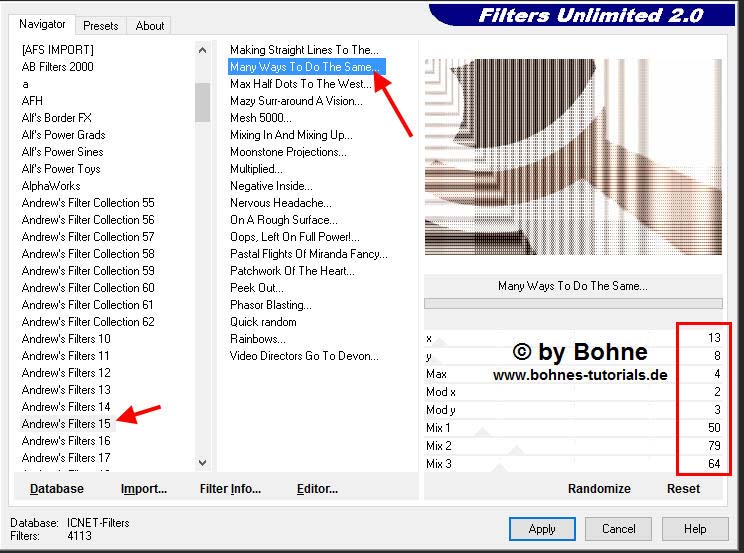Launch the Editor... option

coord(317,489)
